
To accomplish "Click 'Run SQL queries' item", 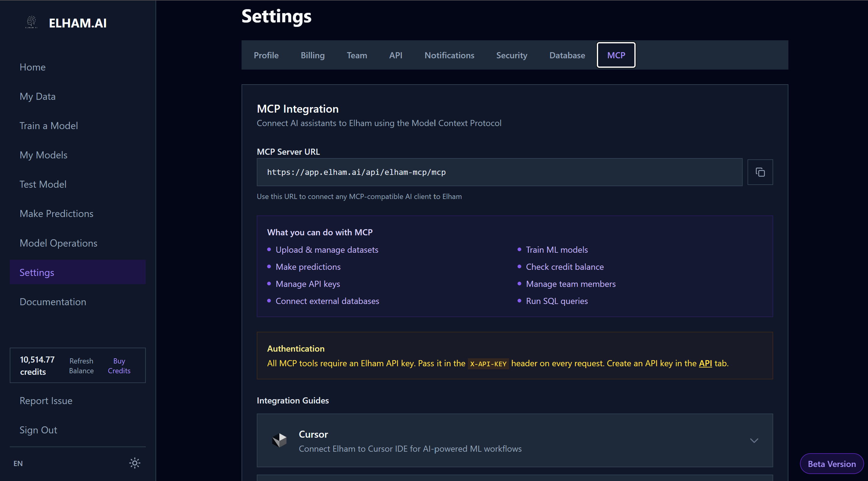I will click(x=557, y=301).
